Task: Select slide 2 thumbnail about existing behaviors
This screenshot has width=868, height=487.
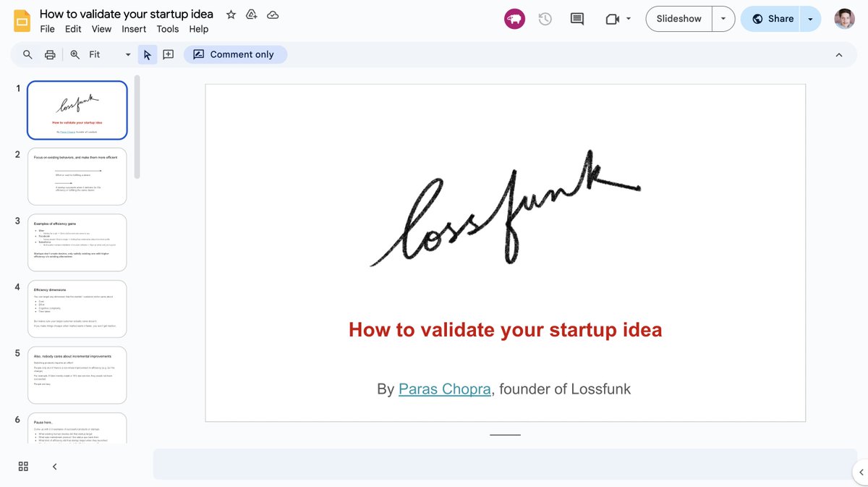Action: click(x=77, y=177)
